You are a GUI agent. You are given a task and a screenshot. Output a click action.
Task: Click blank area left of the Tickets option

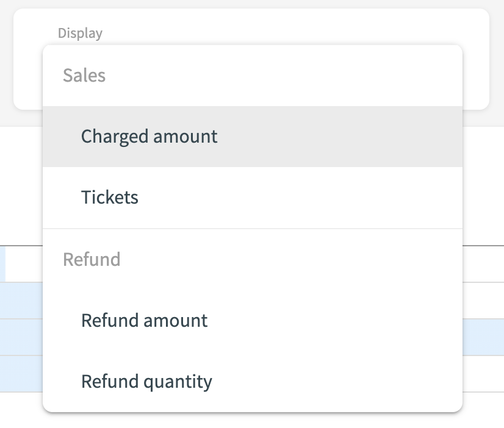[61, 198]
